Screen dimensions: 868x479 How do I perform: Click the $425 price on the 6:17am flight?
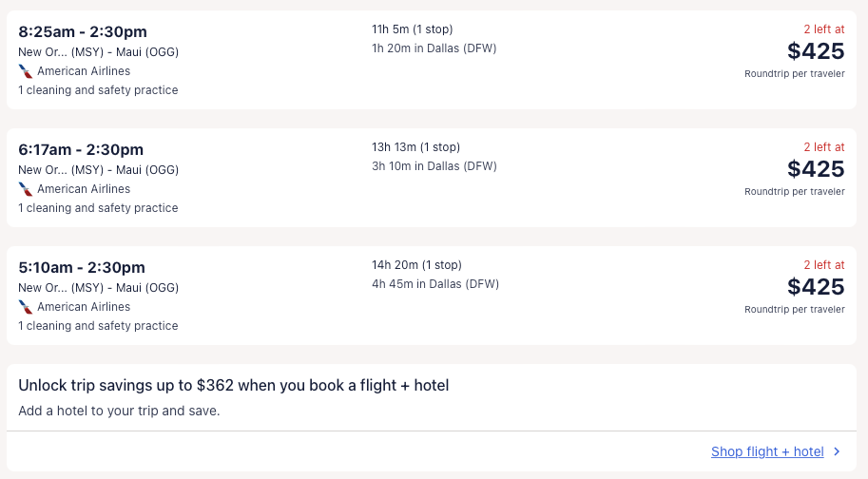pos(816,169)
